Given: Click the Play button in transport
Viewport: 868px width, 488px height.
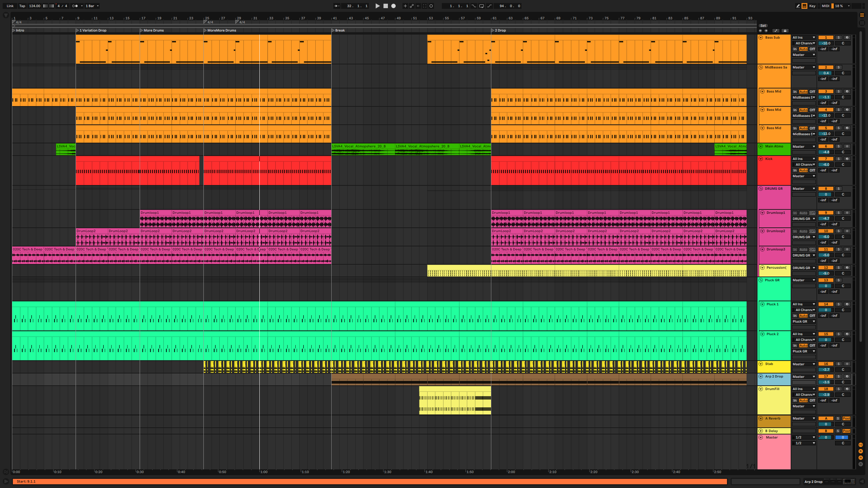Looking at the screenshot, I should tap(378, 6).
